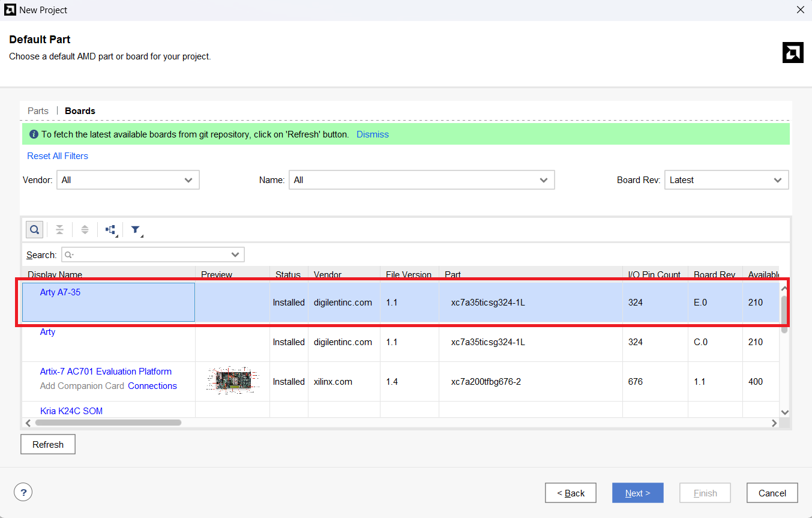Click the E.0 board revision cell
This screenshot has width=812, height=518.
(x=700, y=303)
